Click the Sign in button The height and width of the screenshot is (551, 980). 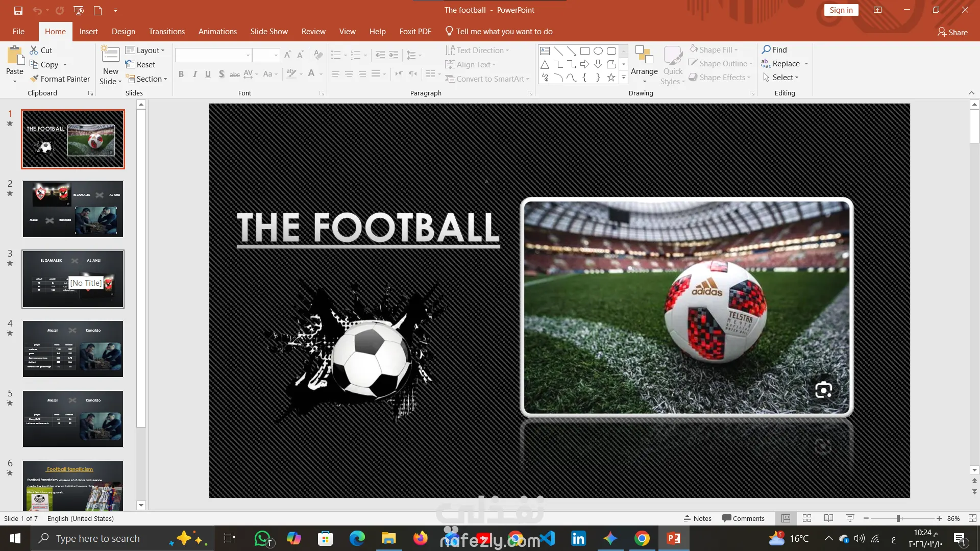point(841,10)
